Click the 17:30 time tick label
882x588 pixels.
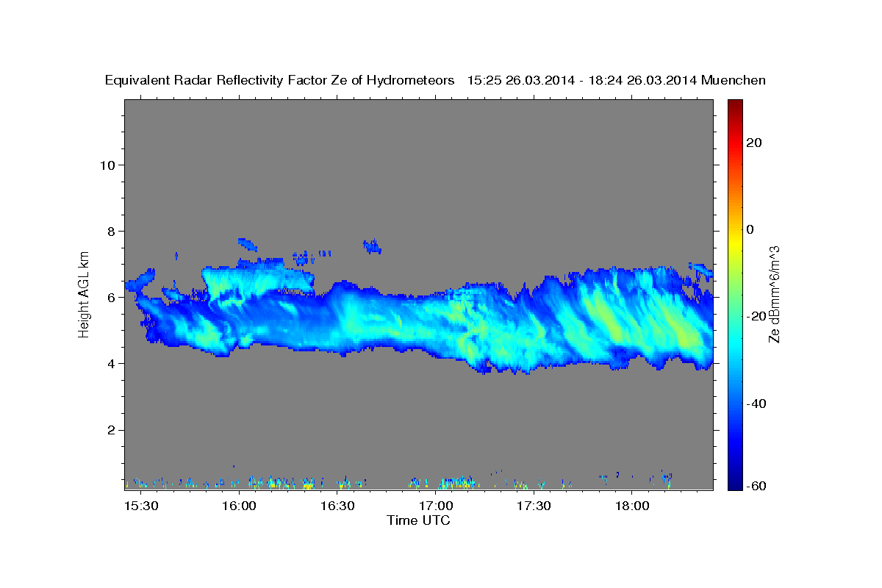pos(534,506)
